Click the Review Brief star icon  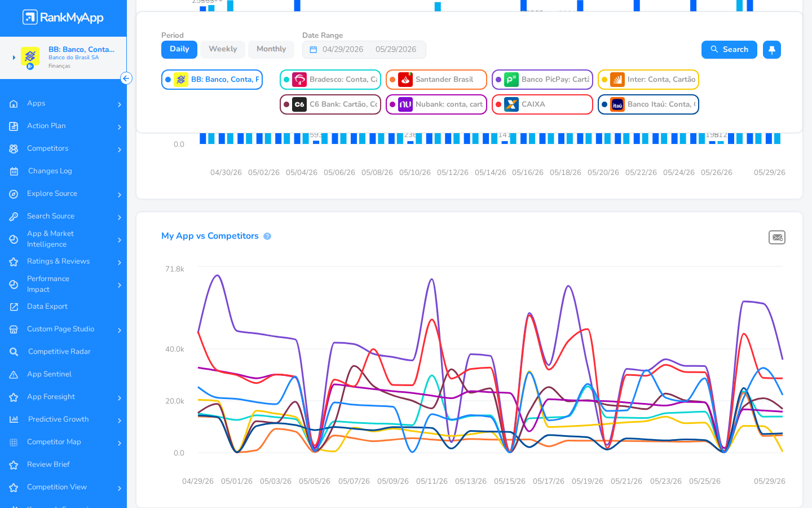point(14,465)
